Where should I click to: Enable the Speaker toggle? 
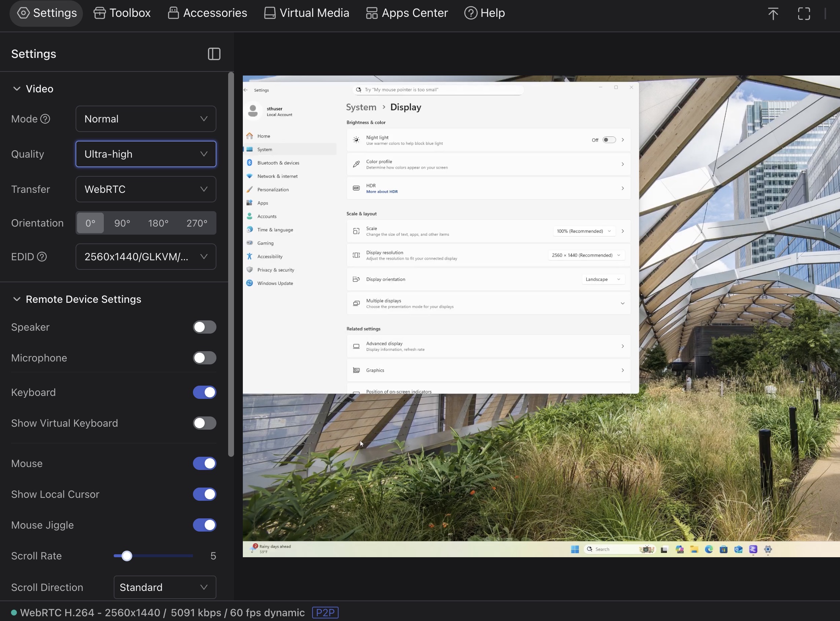point(204,327)
